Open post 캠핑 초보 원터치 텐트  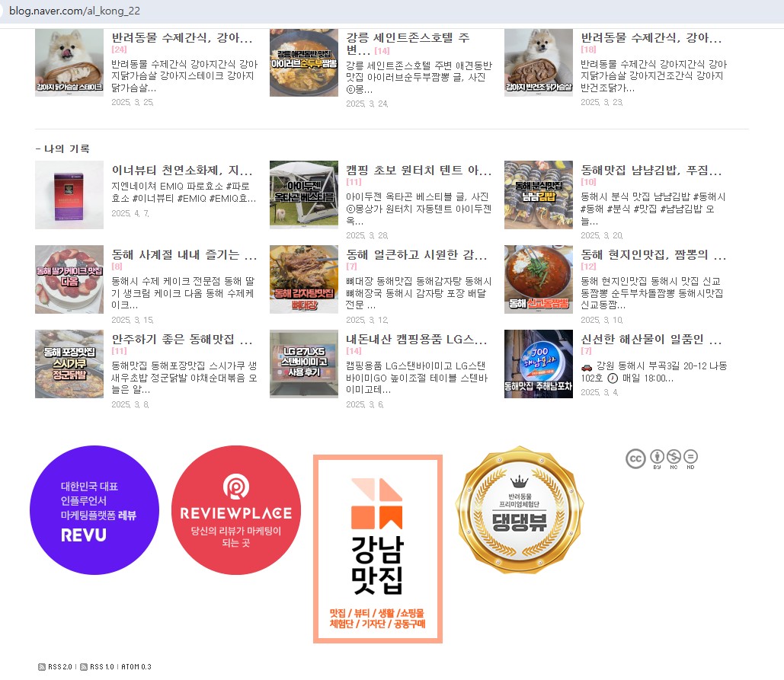pyautogui.click(x=418, y=171)
